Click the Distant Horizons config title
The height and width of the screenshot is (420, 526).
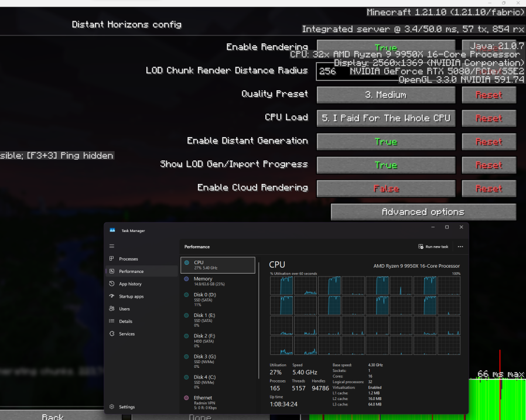127,25
